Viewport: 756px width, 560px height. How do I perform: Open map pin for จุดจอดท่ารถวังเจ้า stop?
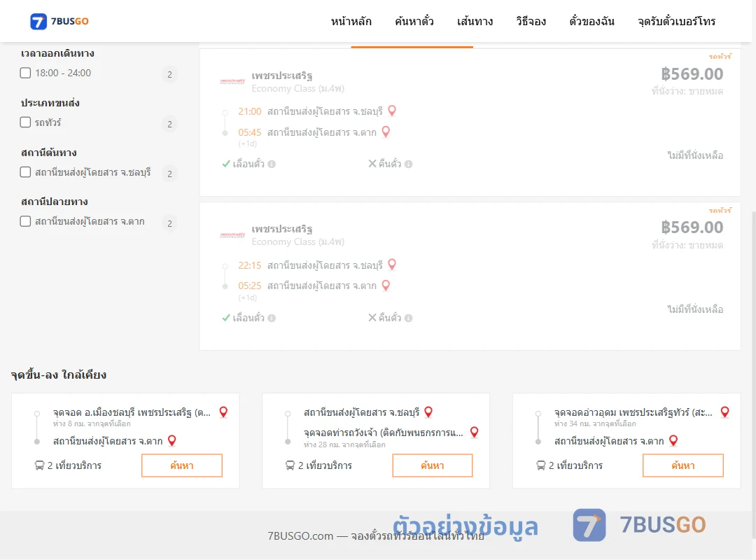475,432
